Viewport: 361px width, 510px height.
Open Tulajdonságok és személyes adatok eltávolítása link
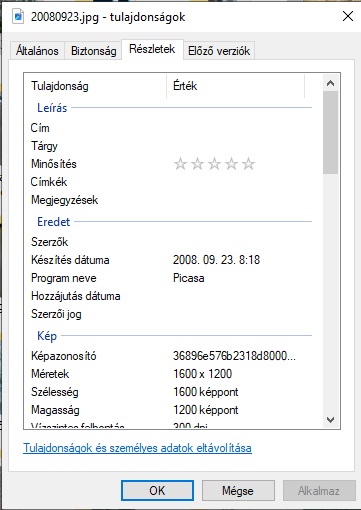137,448
